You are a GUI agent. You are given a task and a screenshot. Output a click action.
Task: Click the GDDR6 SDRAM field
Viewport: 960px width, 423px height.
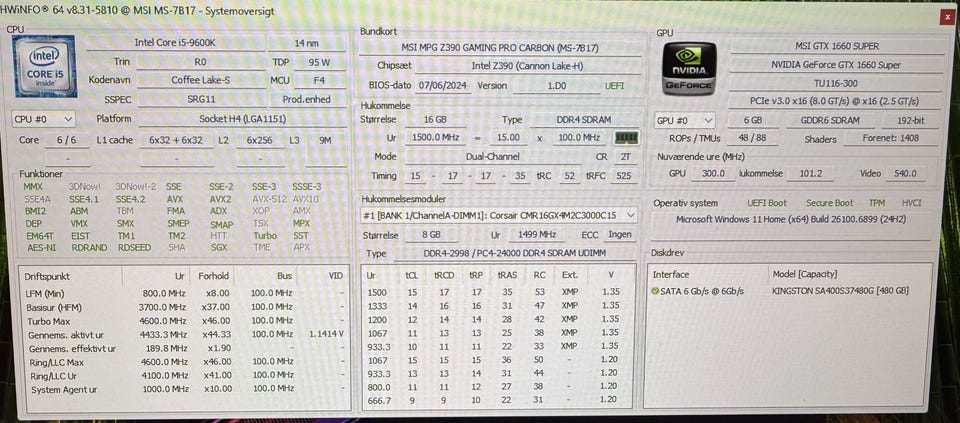coord(830,121)
